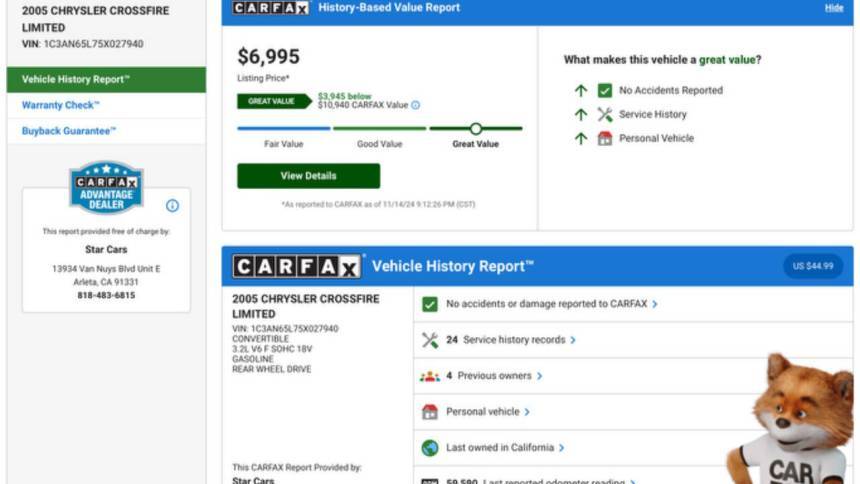Expand the Last owned in California chevron
The image size is (860, 484).
point(561,448)
